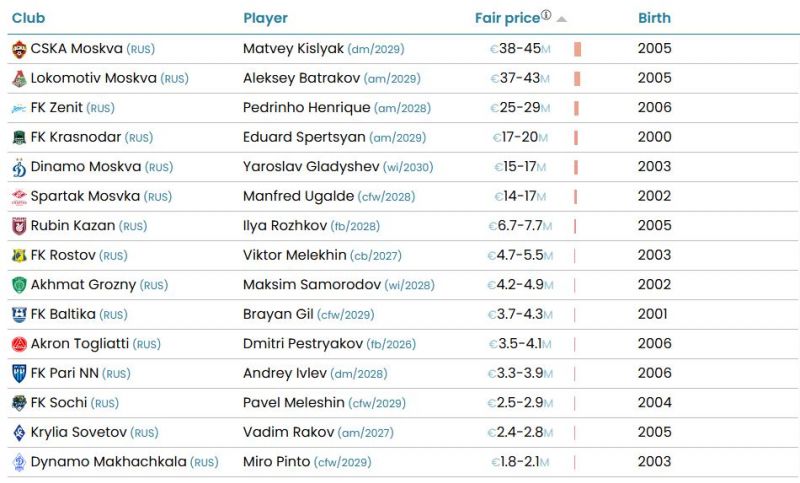The width and height of the screenshot is (800, 483).
Task: Click the FK Krasnodar crest icon
Action: 19,137
